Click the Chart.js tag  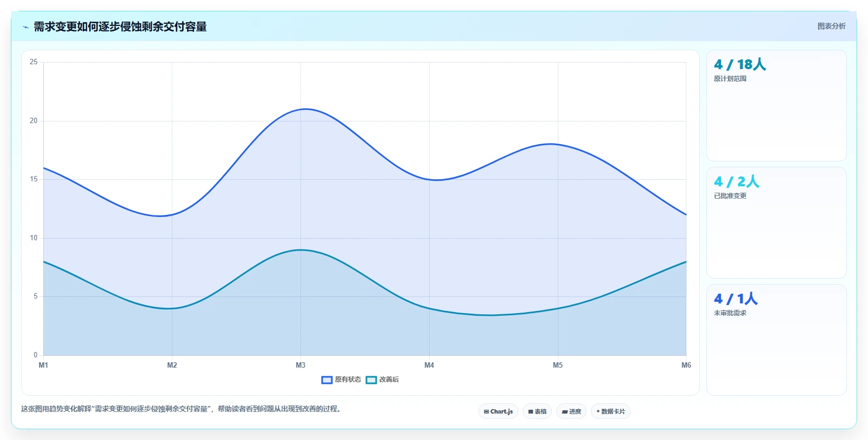tap(498, 411)
